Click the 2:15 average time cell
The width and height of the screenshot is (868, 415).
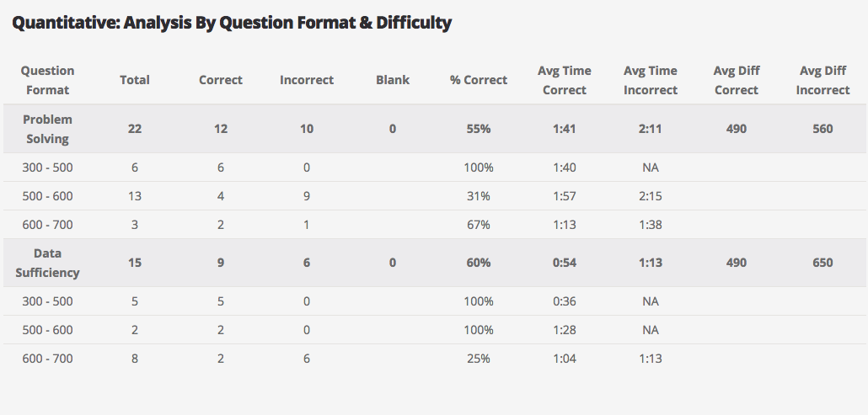coord(651,196)
